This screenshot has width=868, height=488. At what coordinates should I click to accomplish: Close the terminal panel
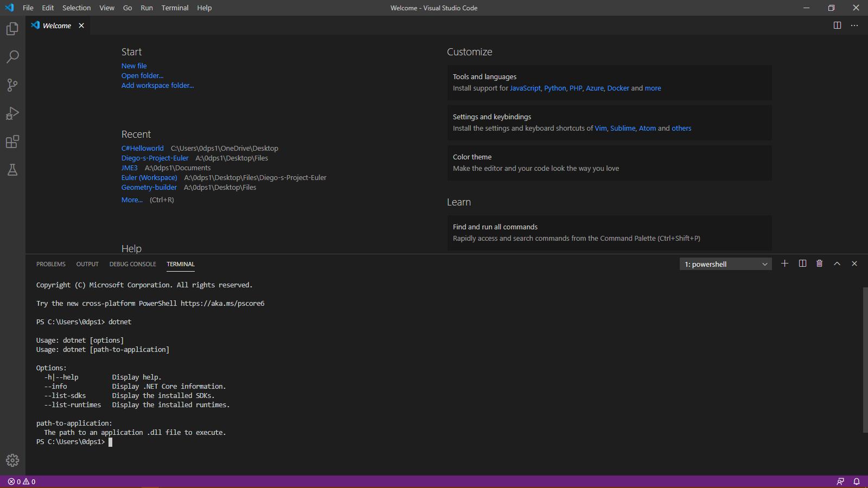pyautogui.click(x=854, y=264)
